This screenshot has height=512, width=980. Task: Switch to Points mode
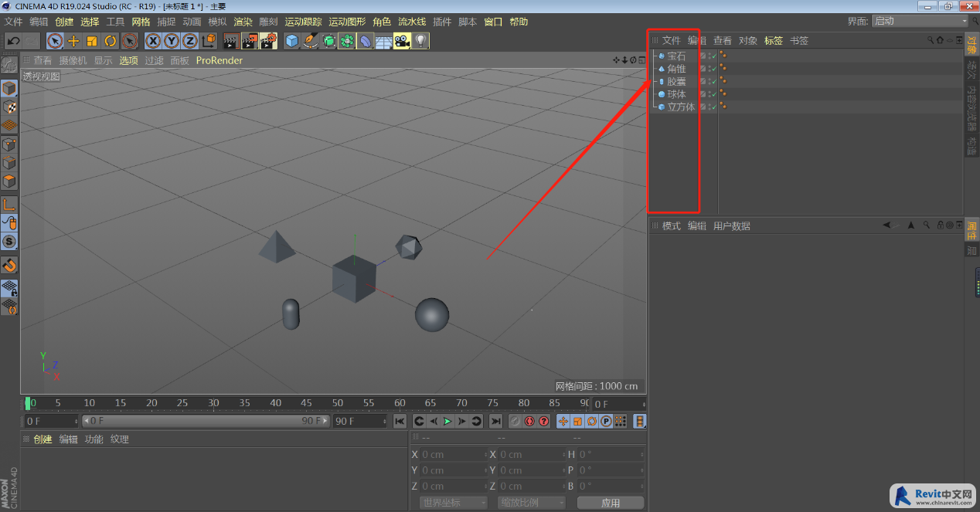pos(9,144)
